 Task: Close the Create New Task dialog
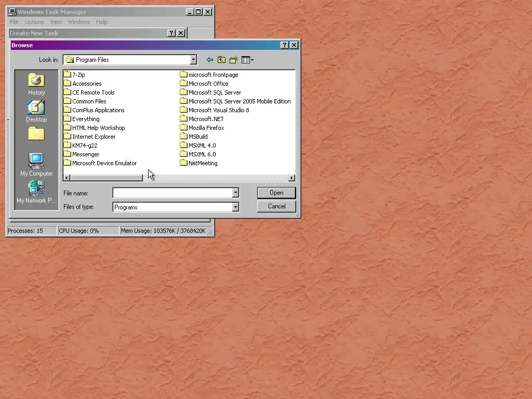pos(181,33)
